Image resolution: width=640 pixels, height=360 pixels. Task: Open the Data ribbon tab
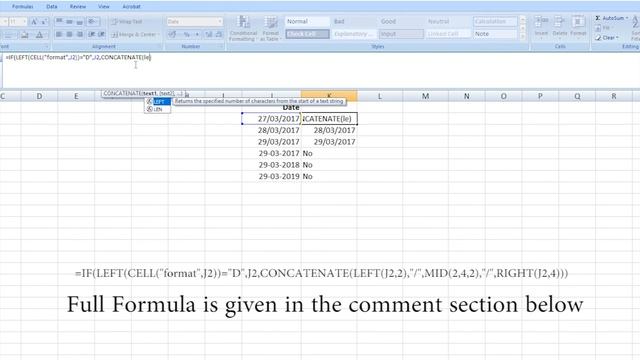[x=52, y=7]
